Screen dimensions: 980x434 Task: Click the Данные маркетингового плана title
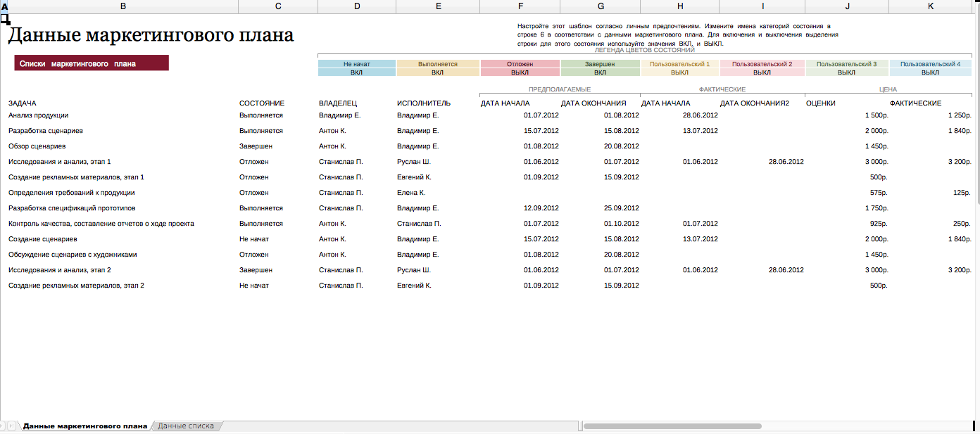[151, 35]
